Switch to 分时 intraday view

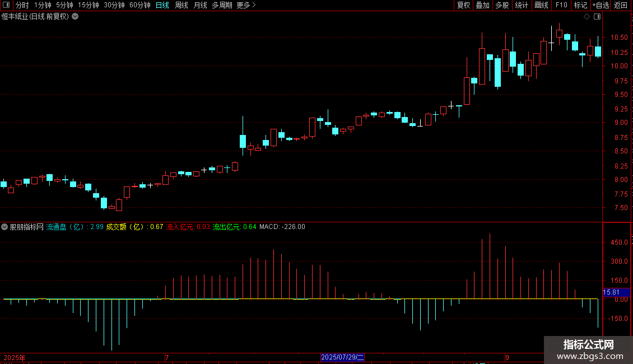tap(22, 5)
